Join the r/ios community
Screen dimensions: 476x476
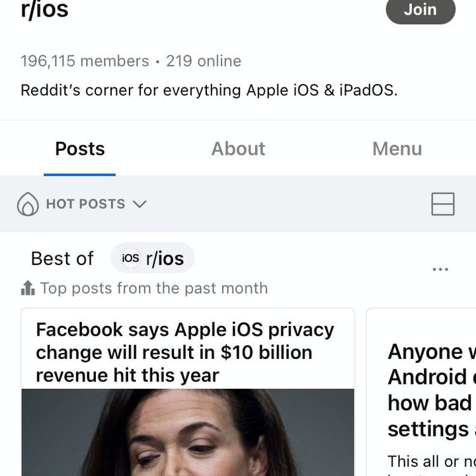point(420,10)
